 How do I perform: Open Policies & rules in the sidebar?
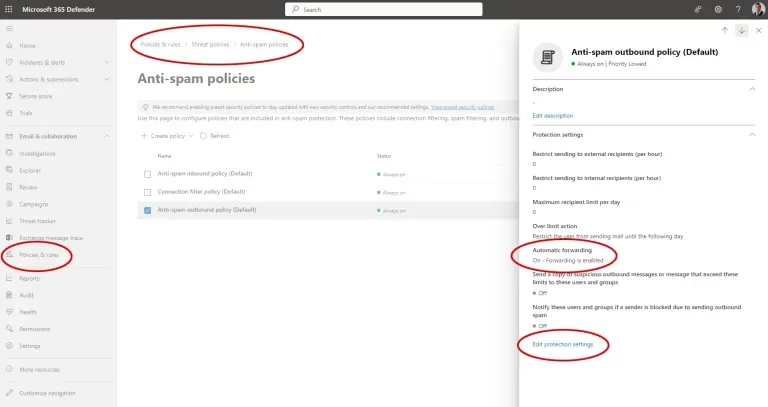coord(39,255)
